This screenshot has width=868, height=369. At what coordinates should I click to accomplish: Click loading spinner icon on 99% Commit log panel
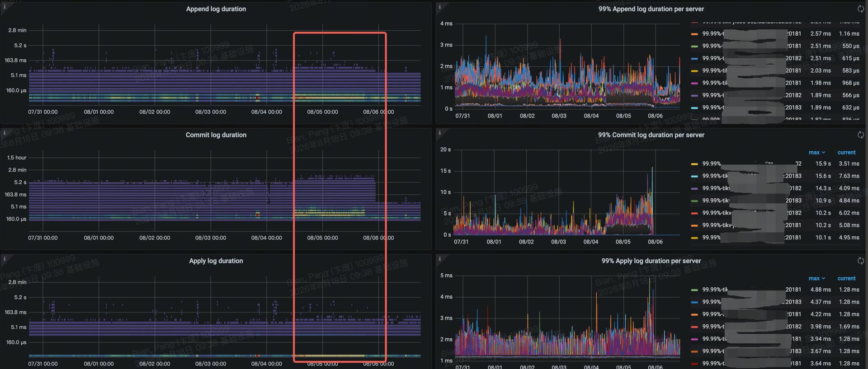(x=861, y=135)
